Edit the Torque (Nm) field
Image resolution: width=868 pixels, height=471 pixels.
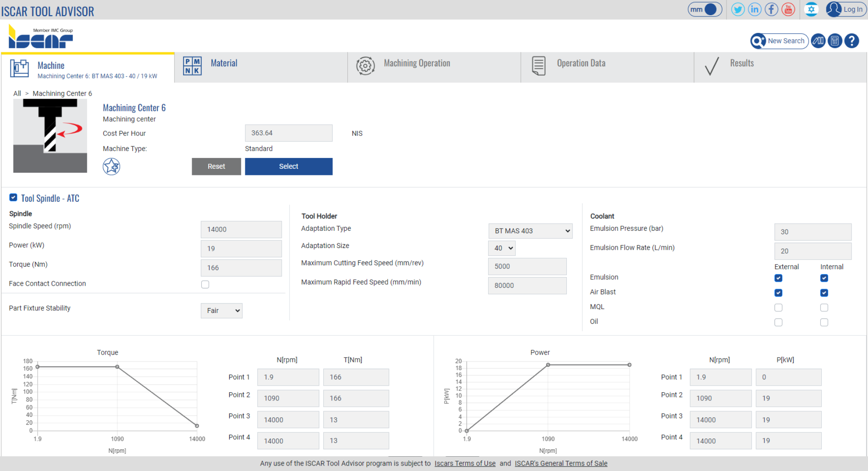[x=241, y=268]
